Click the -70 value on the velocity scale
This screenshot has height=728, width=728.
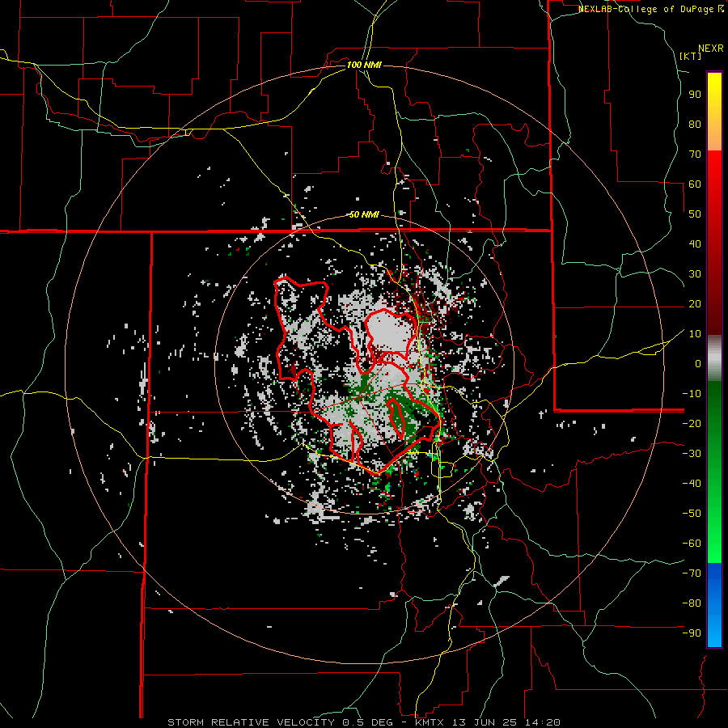(692, 574)
